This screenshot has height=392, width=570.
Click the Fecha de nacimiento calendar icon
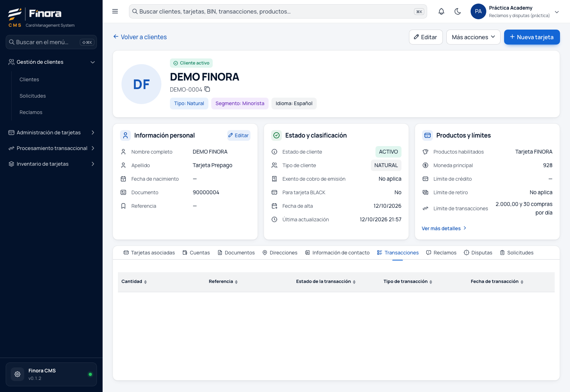[123, 179]
